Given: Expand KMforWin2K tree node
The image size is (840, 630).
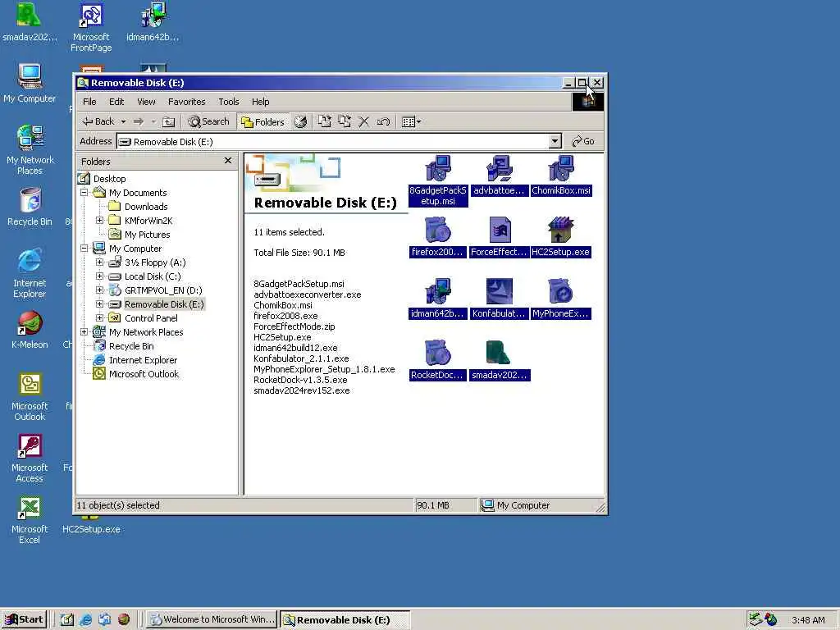Looking at the screenshot, I should (99, 220).
